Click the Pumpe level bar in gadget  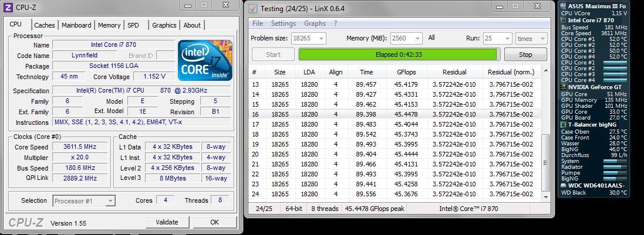pyautogui.click(x=615, y=173)
